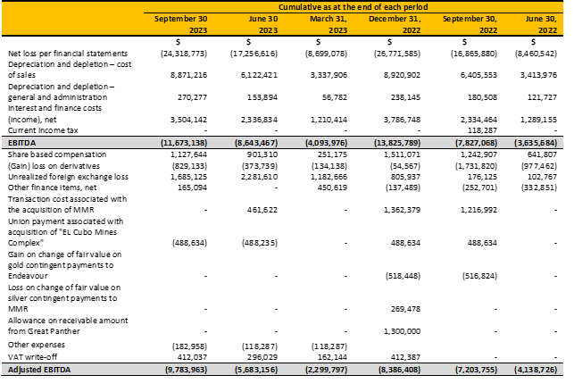This screenshot has height=392, width=574.
Task: Click share based compensation value 1,127,644
Action: point(188,154)
